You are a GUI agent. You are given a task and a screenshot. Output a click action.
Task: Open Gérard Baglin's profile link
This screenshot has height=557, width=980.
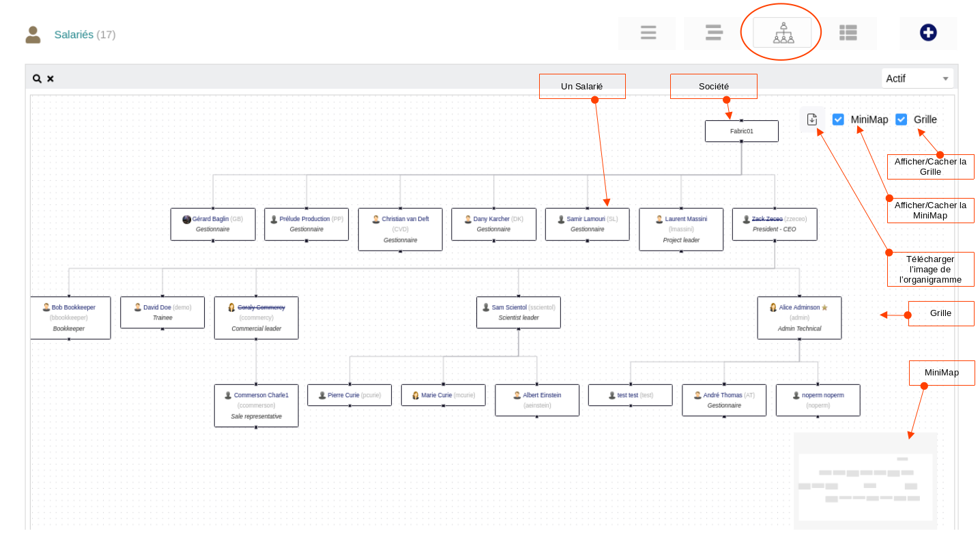(210, 219)
